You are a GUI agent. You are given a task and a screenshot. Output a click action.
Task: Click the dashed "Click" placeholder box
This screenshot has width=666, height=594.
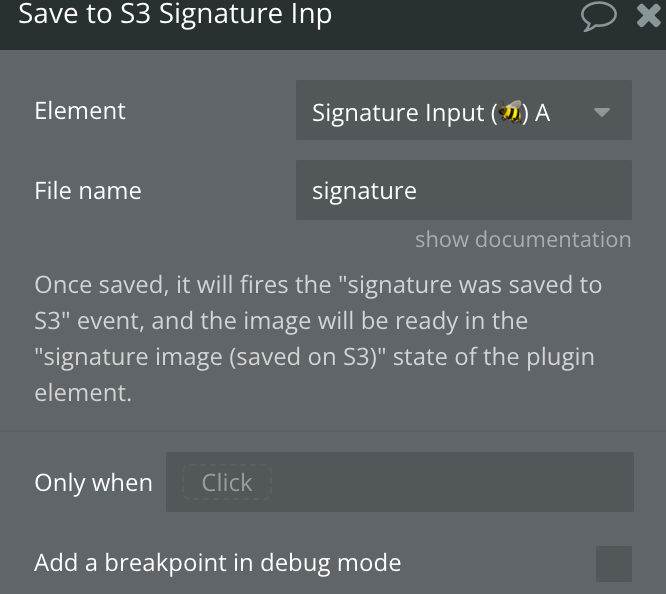coord(227,482)
